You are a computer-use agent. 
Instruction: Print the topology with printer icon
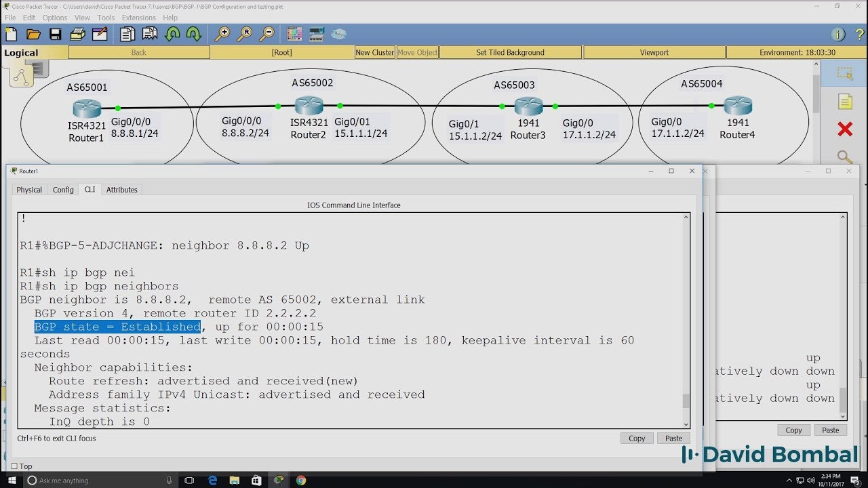pyautogui.click(x=77, y=34)
